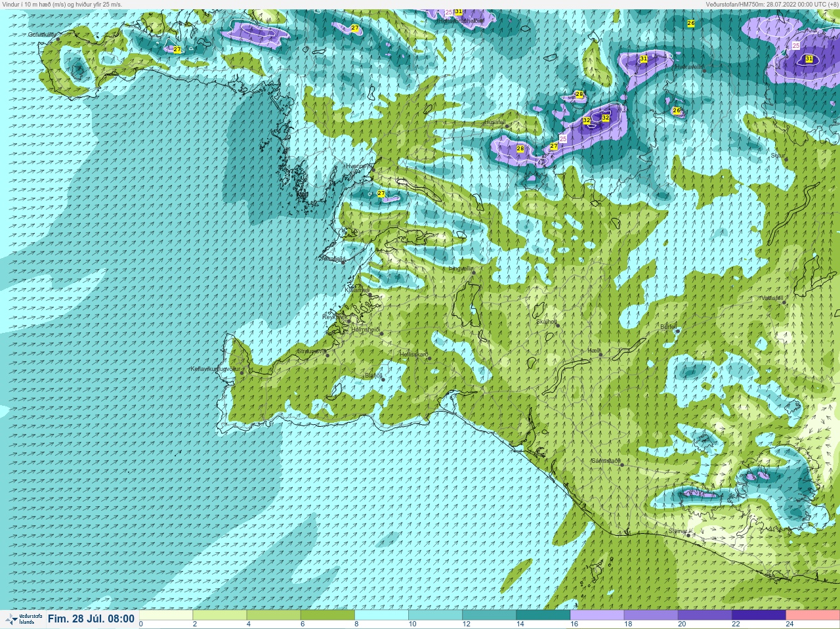
Task: Select the 18–20 m/s purple legend swatch
Action: coord(650,615)
